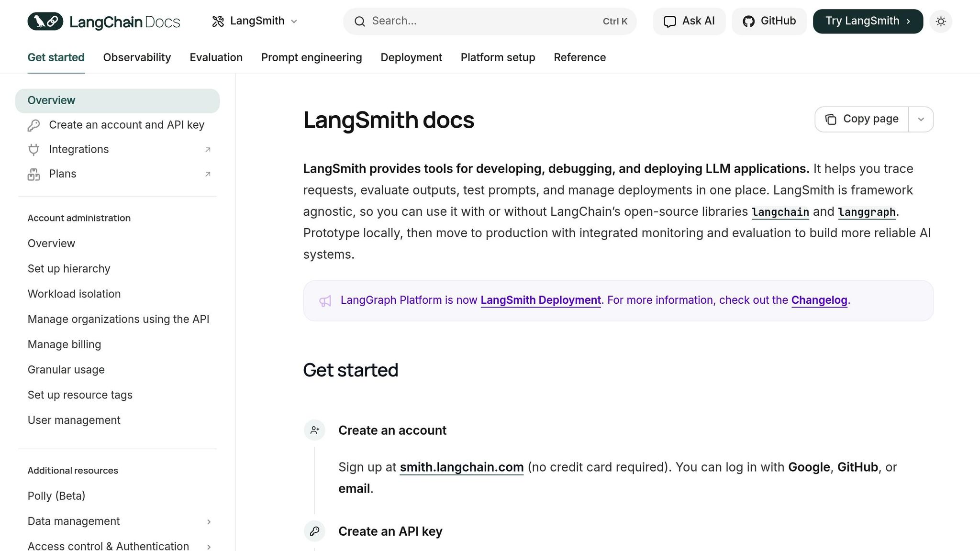
Task: Click the Plans icon in the sidebar
Action: 33,174
